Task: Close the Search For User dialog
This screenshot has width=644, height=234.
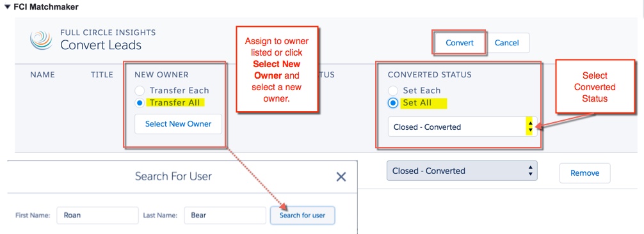Action: pyautogui.click(x=341, y=176)
